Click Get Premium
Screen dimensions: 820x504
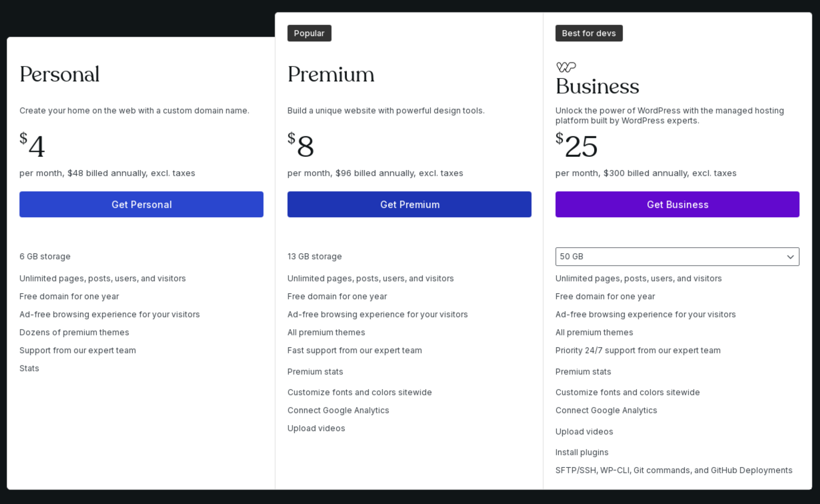pyautogui.click(x=409, y=204)
